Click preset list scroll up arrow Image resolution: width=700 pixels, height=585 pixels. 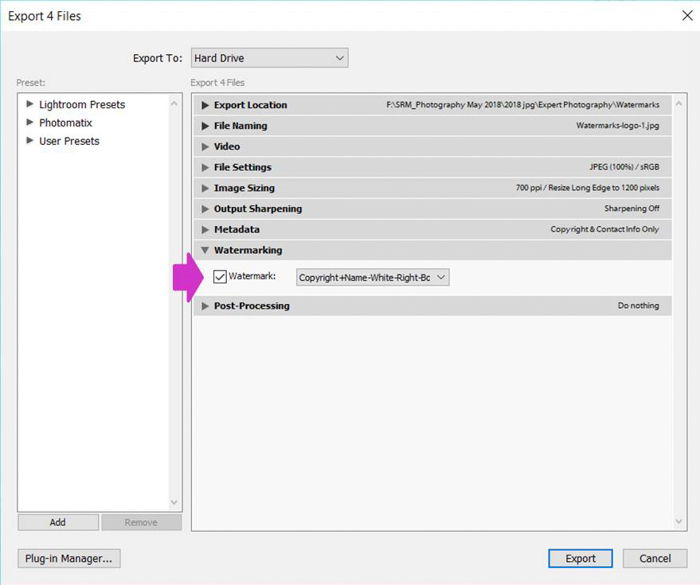(174, 104)
